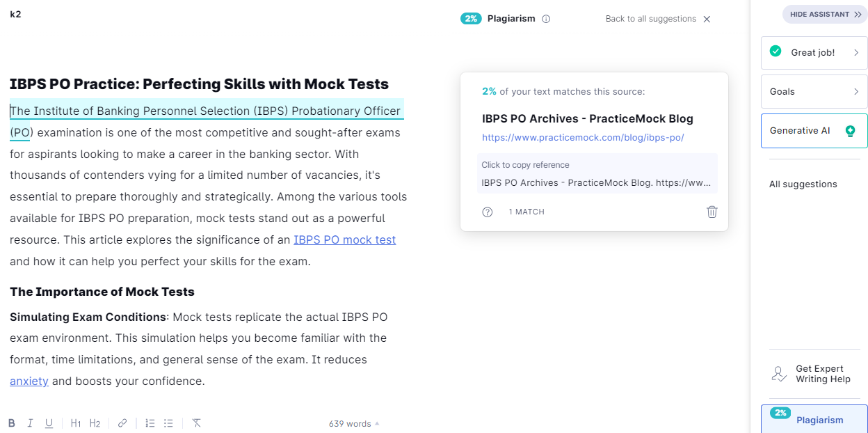Click the Generative AI lightbulb icon
Viewport: 868px width, 433px height.
coord(849,131)
